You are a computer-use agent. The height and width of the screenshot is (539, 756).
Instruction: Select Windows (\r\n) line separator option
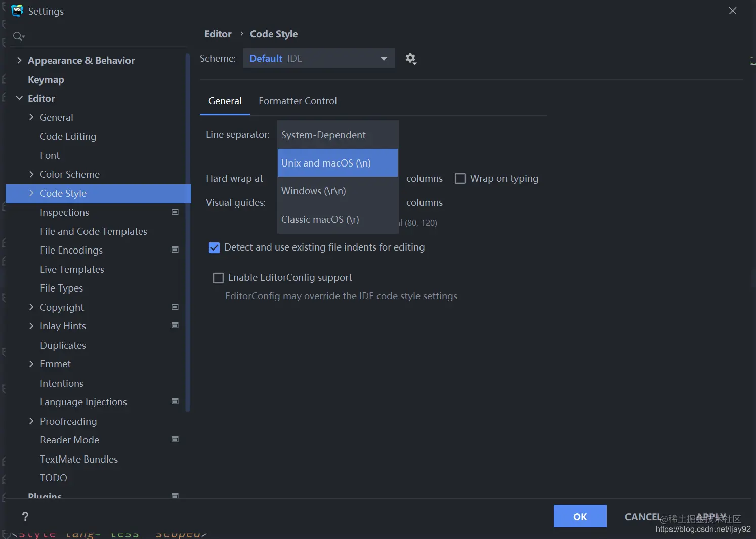click(x=314, y=191)
